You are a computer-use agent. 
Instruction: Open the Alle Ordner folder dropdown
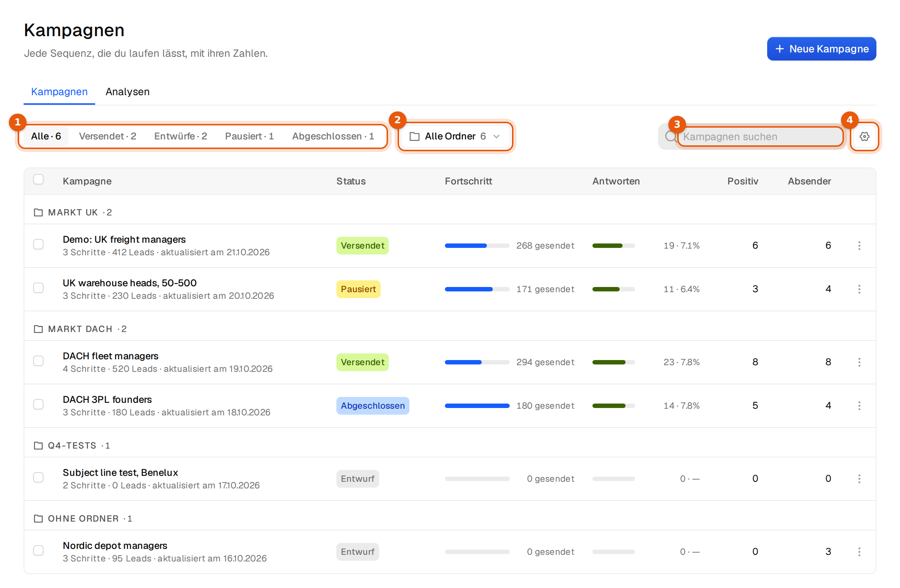tap(455, 136)
